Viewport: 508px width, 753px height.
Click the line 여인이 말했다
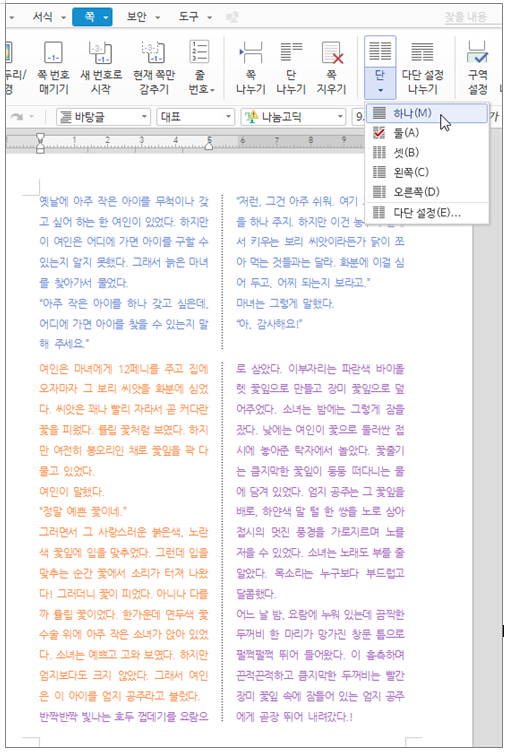tap(72, 491)
